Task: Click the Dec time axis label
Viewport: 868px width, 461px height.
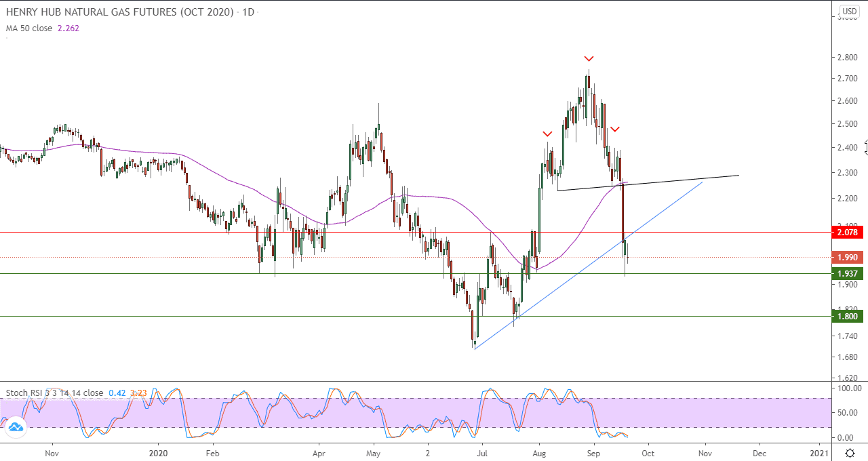Action: click(759, 452)
